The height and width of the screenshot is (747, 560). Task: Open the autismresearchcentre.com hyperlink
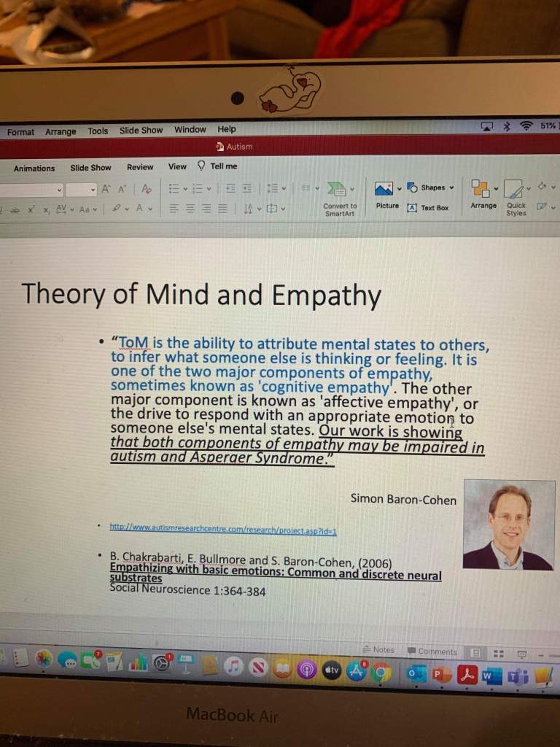222,526
